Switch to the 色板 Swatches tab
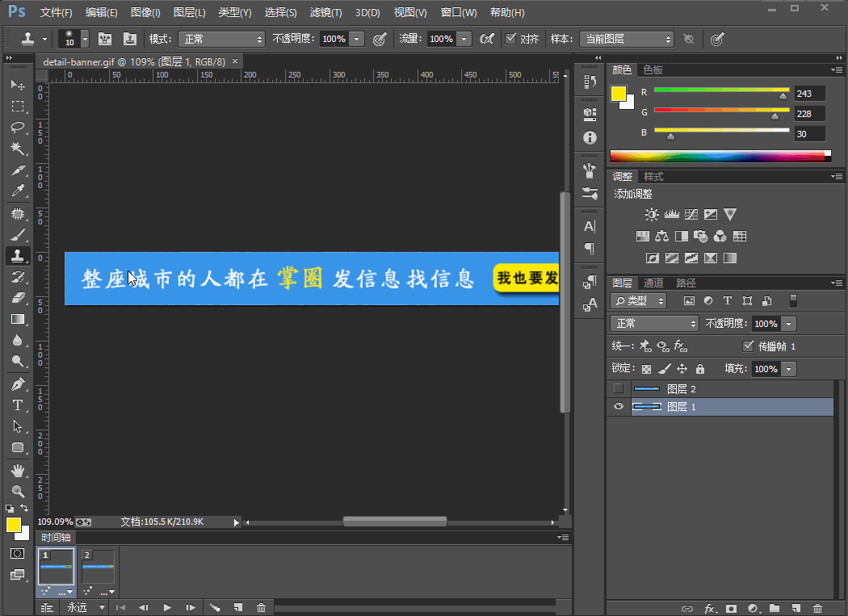Image resolution: width=848 pixels, height=616 pixels. tap(653, 69)
